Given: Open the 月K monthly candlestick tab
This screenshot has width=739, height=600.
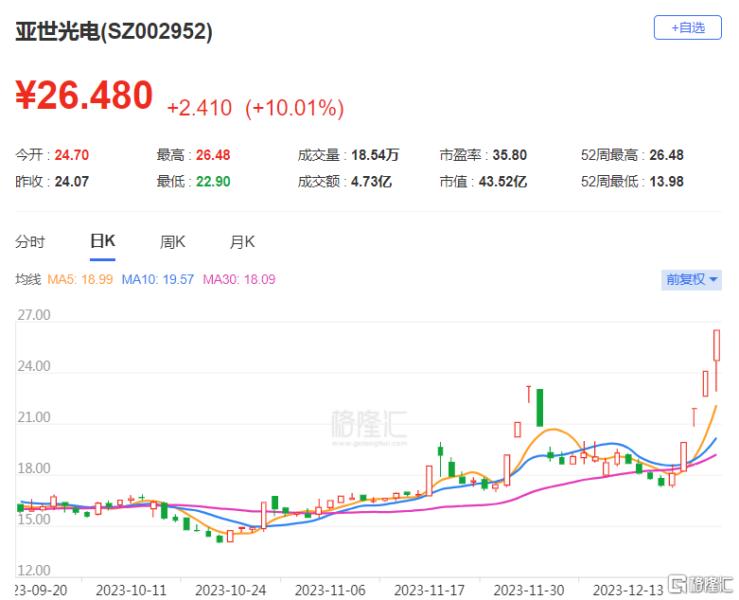Looking at the screenshot, I should click(x=242, y=242).
